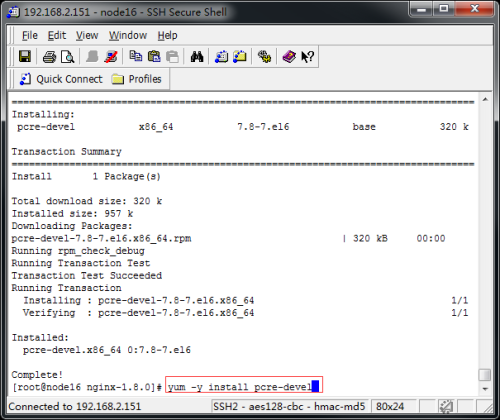
Task: Click the 'Complete!' line
Action: (37, 375)
